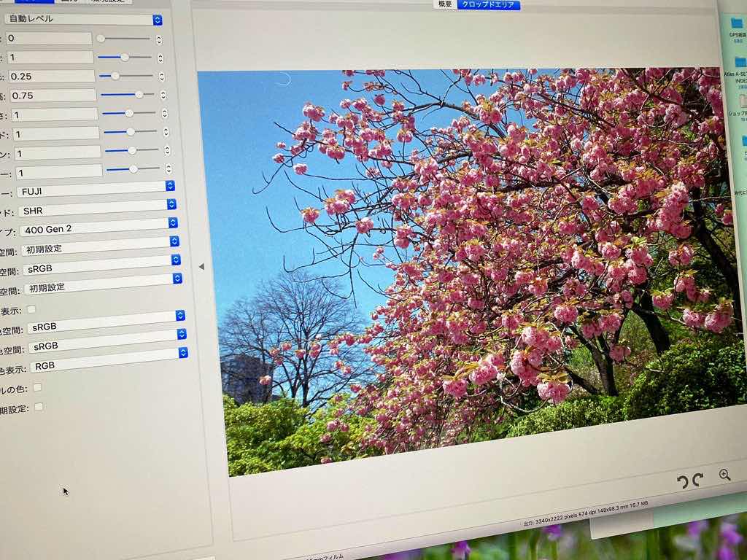This screenshot has width=747, height=560.
Task: Open the 初期設定 dropdown just above the 表示 checkbox
Action: [x=104, y=284]
